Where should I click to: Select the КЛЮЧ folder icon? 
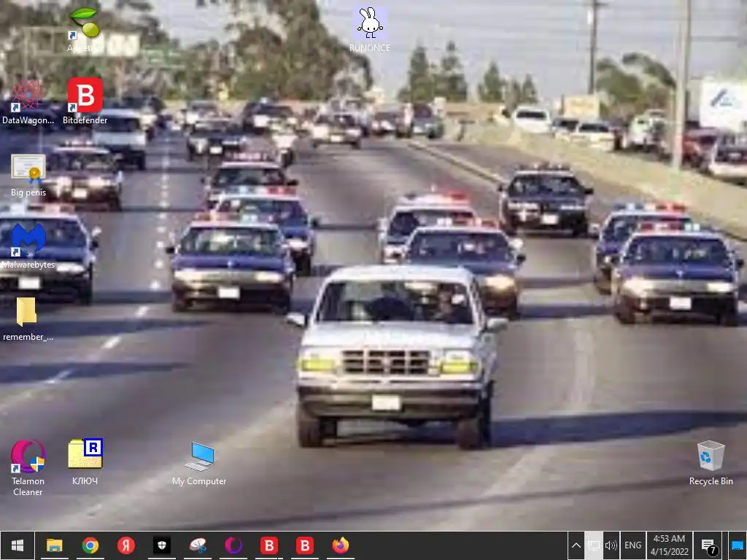85,462
